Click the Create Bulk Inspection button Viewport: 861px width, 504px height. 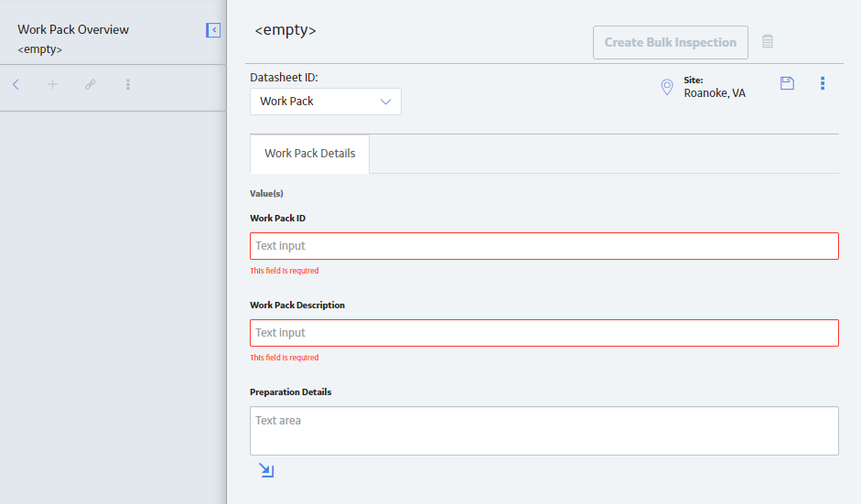pyautogui.click(x=671, y=42)
